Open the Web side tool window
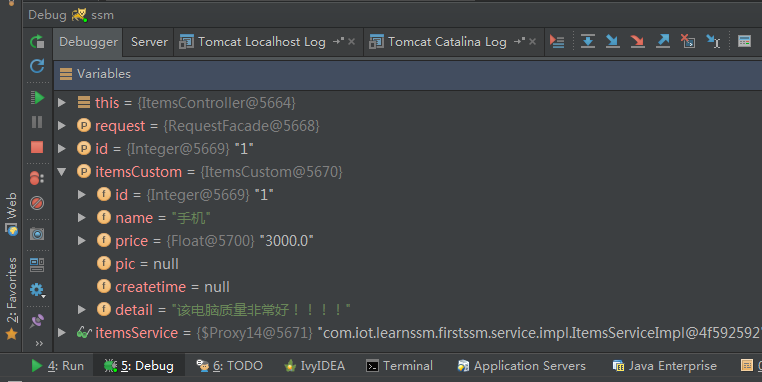This screenshot has height=382, width=762. click(11, 214)
